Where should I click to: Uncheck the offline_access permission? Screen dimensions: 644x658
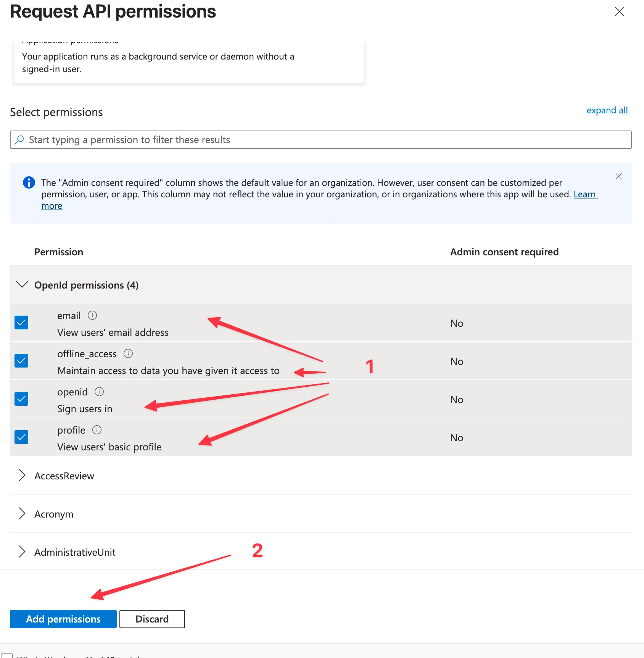tap(21, 360)
